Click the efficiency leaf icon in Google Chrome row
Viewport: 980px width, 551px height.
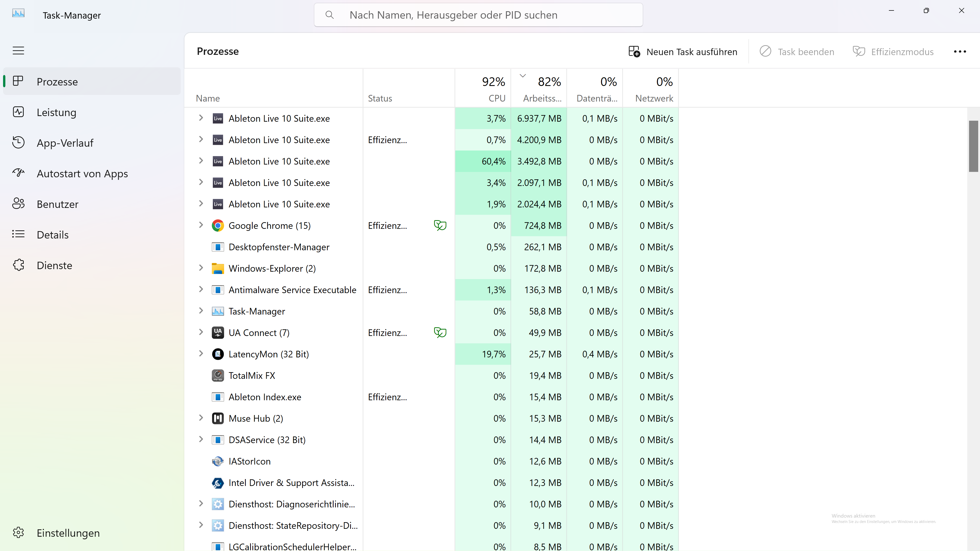click(x=440, y=226)
